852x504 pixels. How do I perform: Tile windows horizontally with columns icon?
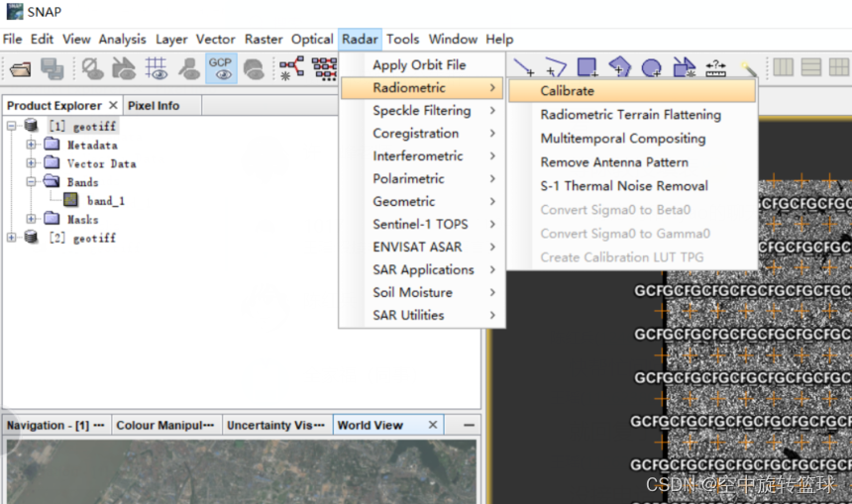point(783,67)
